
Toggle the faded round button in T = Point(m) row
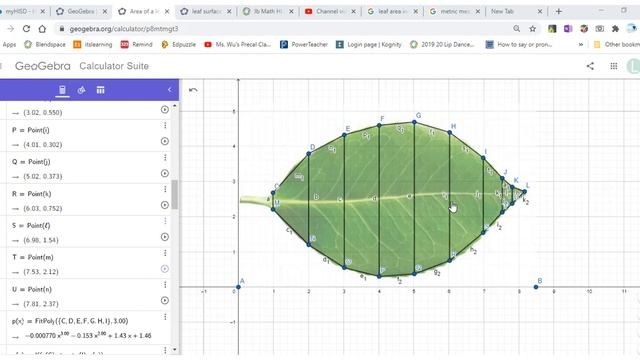coord(164,269)
